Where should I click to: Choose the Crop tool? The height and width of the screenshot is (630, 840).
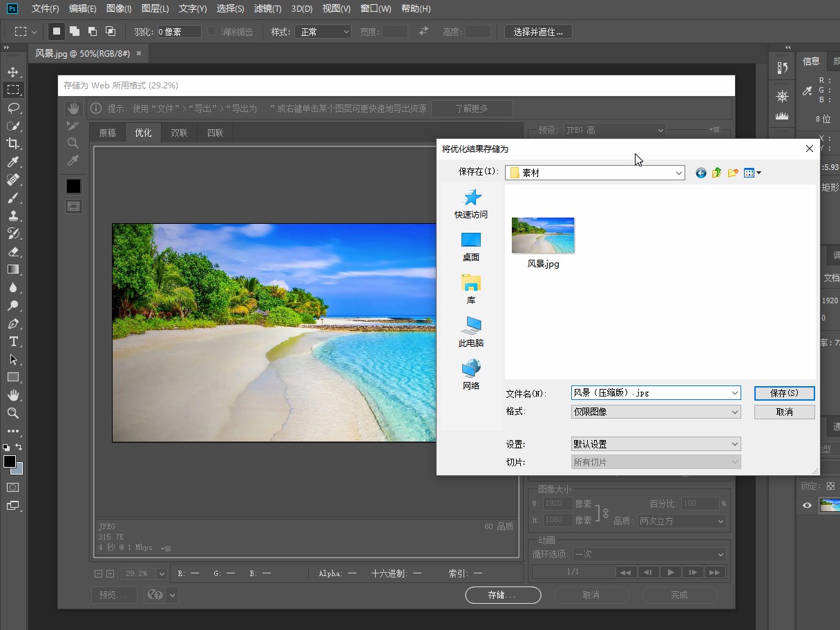13,144
